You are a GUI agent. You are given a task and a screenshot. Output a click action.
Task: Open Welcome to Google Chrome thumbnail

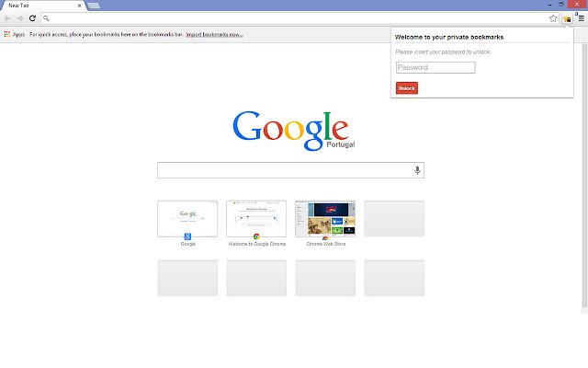pos(256,219)
